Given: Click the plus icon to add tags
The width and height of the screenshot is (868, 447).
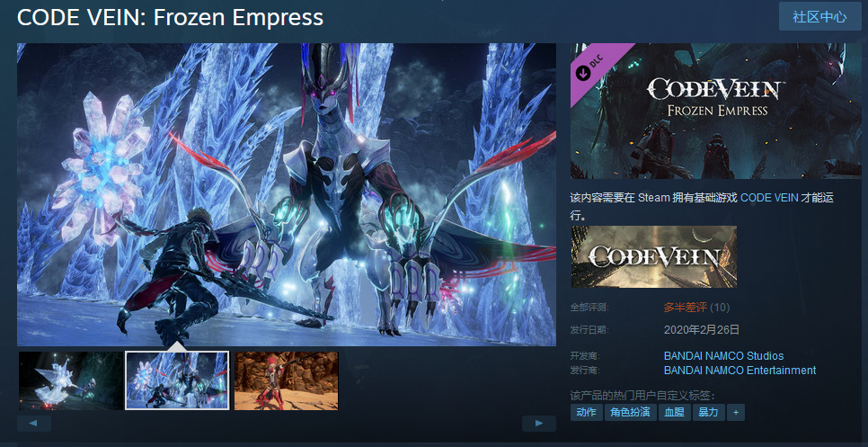Looking at the screenshot, I should pos(736,413).
